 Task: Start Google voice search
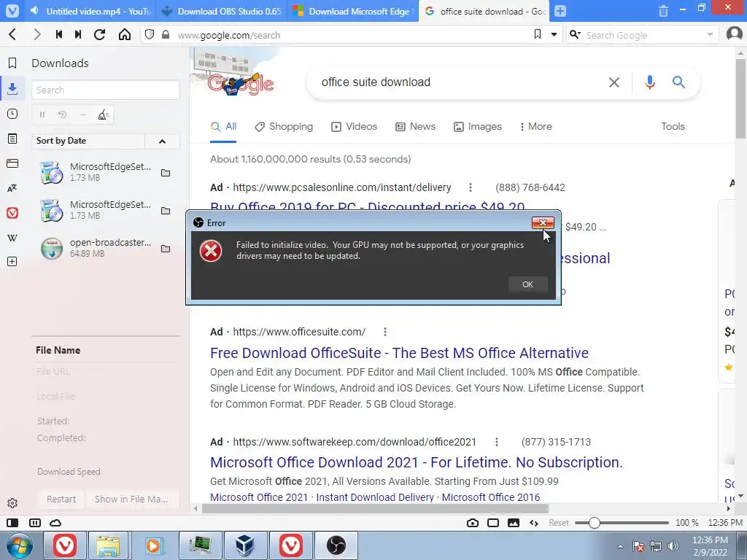click(x=649, y=82)
